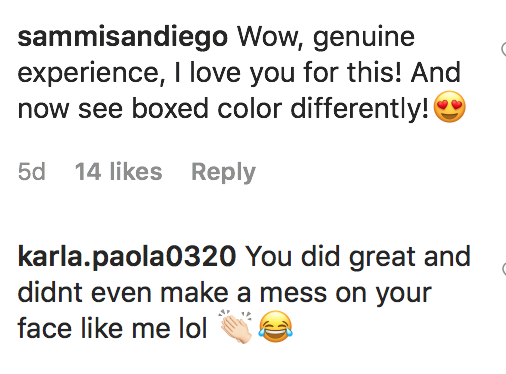View the 14 likes list
Image resolution: width=506 pixels, height=374 pixels.
click(118, 171)
